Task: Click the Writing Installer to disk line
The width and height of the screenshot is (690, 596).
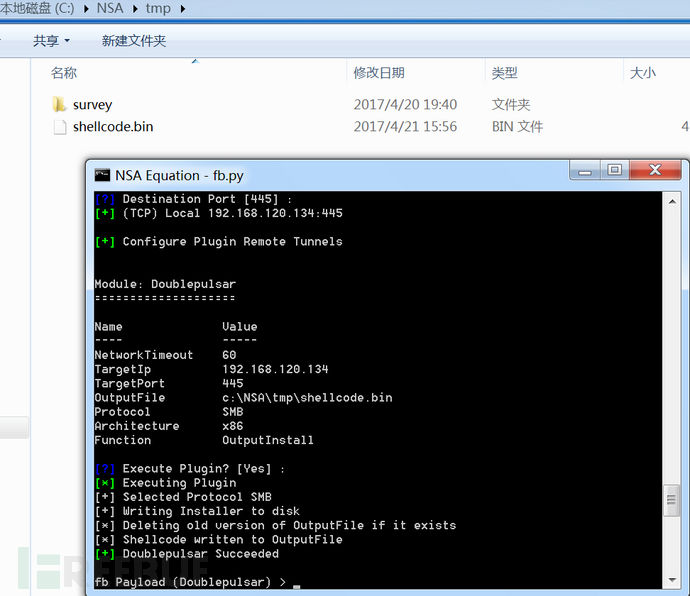Action: 197,511
